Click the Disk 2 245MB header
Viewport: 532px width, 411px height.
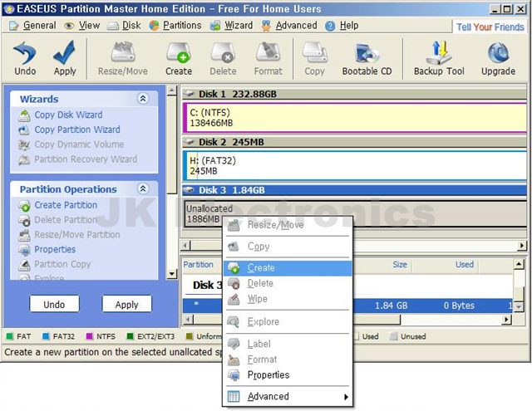click(354, 142)
